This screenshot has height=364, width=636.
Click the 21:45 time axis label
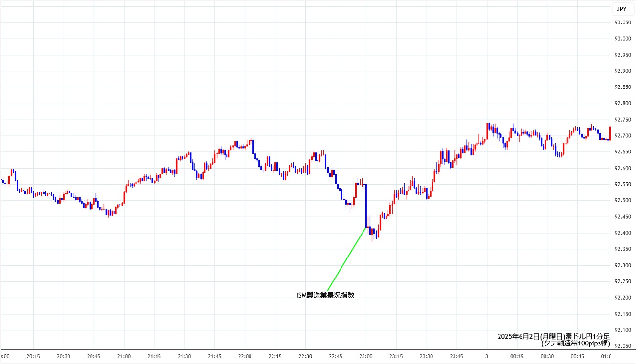coord(215,356)
